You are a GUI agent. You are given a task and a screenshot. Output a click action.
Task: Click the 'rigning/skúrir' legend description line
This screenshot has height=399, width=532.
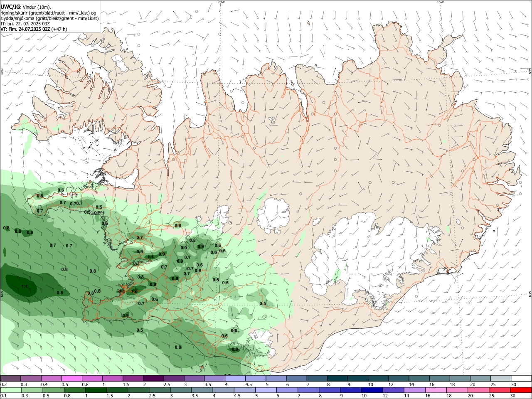coord(48,13)
